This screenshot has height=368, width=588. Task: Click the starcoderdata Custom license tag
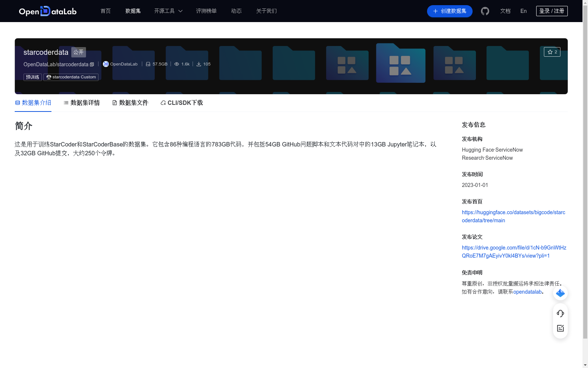tap(71, 77)
